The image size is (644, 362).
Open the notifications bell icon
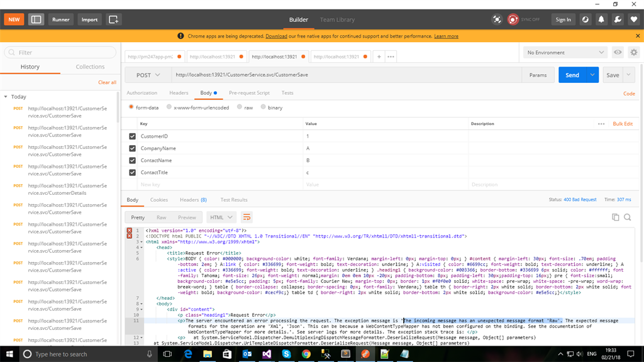(601, 19)
